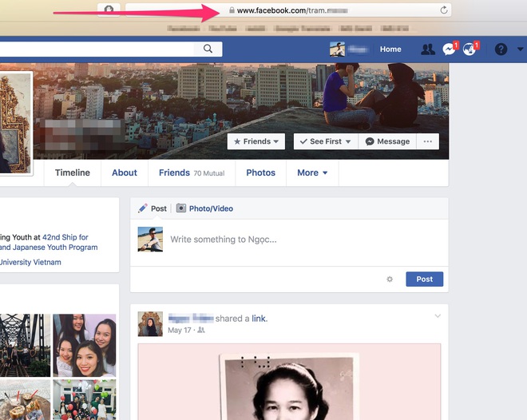Expand the More tab dropdown
527x420 pixels.
[312, 172]
